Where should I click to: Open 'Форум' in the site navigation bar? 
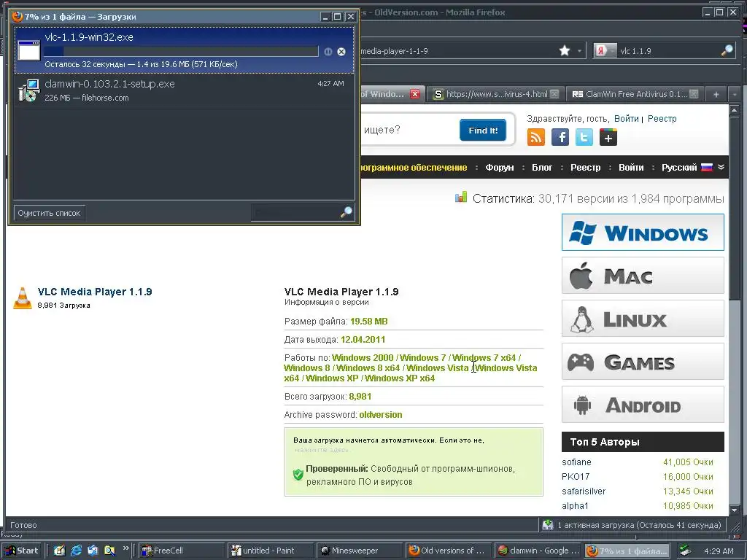coord(499,168)
